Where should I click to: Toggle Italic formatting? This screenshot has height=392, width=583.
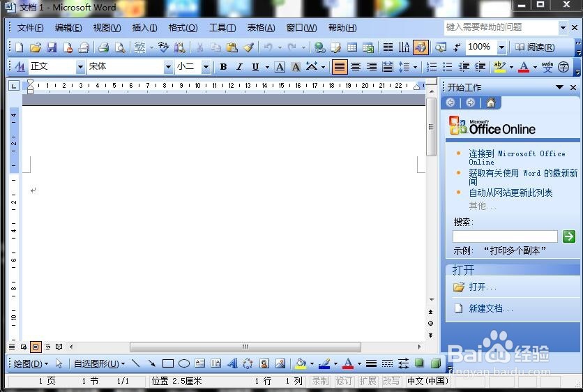239,67
